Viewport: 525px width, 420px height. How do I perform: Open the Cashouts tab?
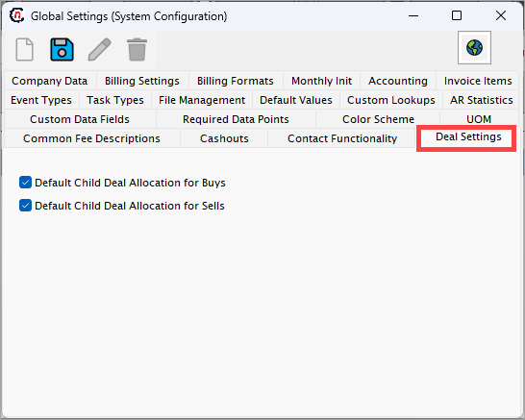(224, 138)
